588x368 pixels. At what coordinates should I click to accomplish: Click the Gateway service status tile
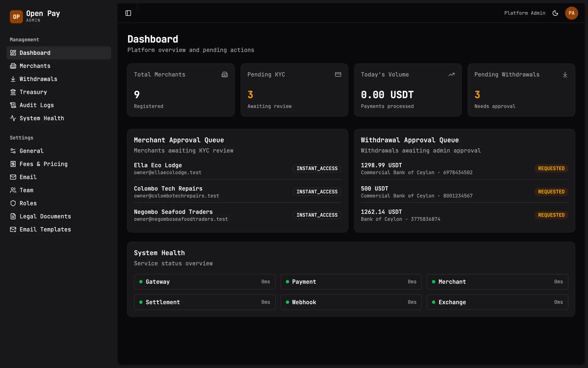pyautogui.click(x=205, y=282)
